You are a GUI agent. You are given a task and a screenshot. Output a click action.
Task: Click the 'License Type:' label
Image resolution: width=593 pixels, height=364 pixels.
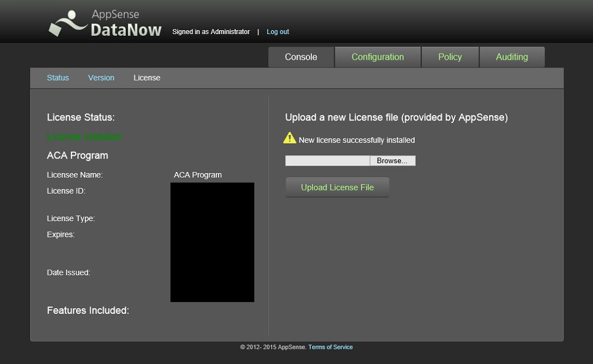[x=71, y=219]
